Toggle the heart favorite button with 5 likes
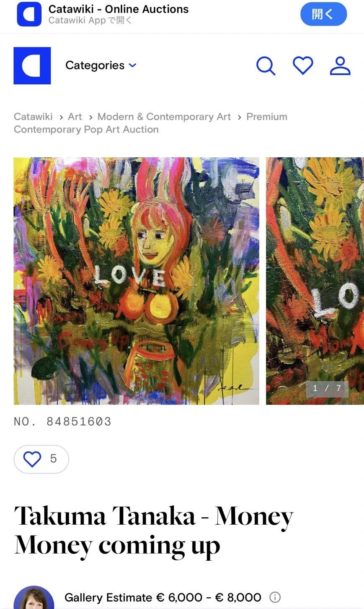 (x=41, y=459)
